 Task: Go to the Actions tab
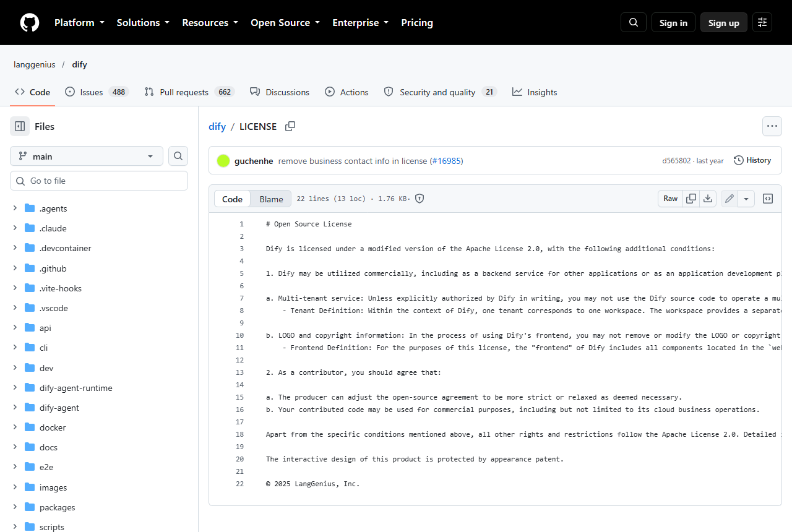point(346,92)
